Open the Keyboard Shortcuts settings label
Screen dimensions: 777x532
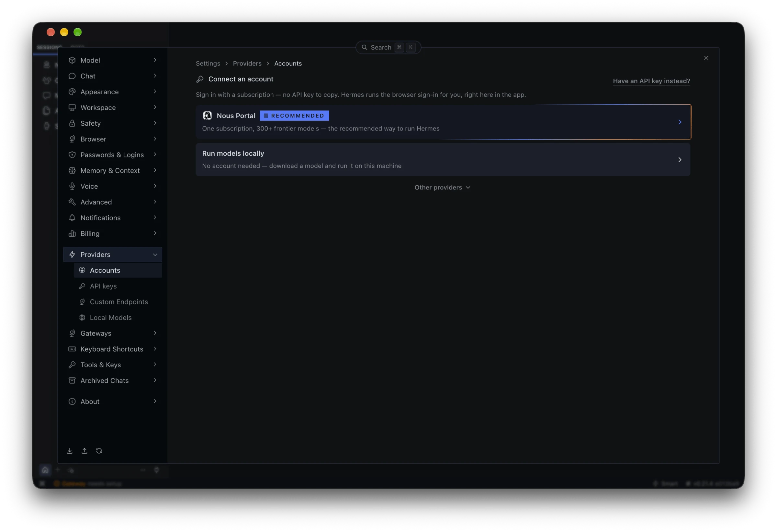[x=112, y=349]
